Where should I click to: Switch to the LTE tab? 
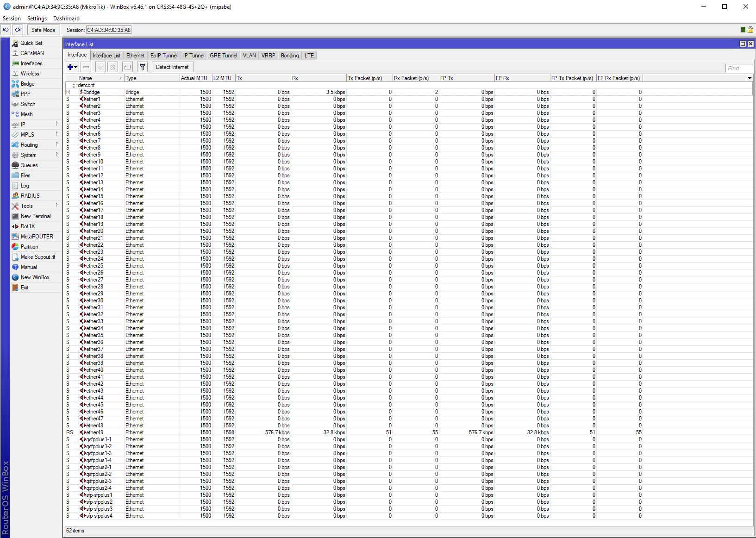pos(309,56)
